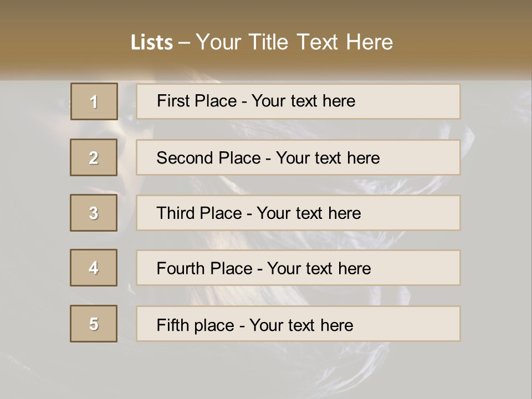Screen dimensions: 532x399
Task: Click the bold word "Lists" in title
Action: point(152,43)
